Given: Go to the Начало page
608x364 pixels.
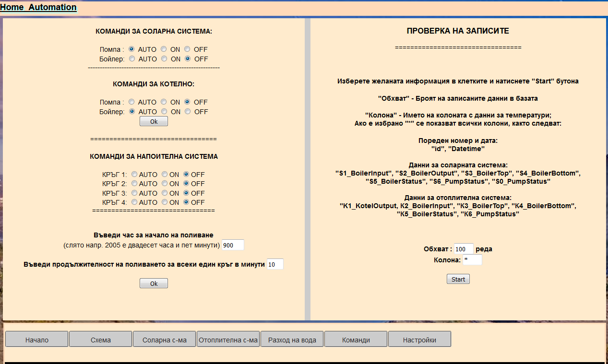Looking at the screenshot, I should click(37, 339).
